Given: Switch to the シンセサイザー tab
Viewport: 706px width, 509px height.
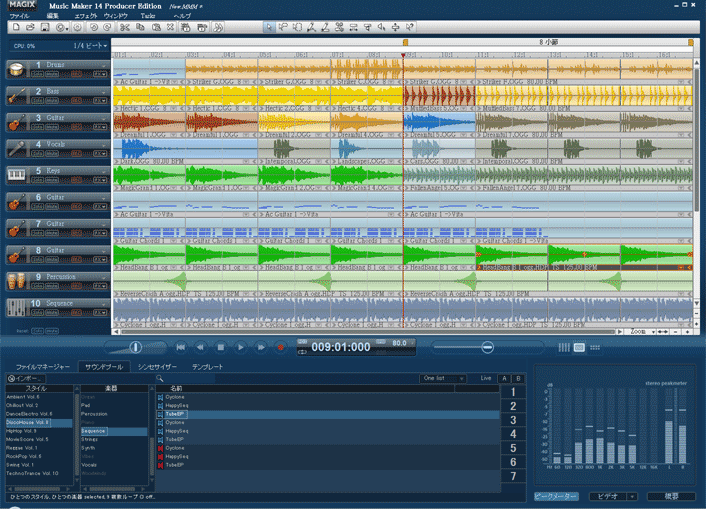Looking at the screenshot, I should [x=157, y=367].
